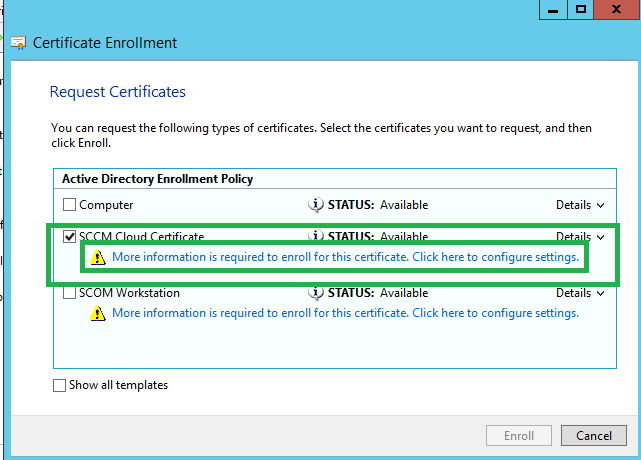Tick the SCOM Workstation checkbox
Screen dimensions: 641x460
pos(69,293)
